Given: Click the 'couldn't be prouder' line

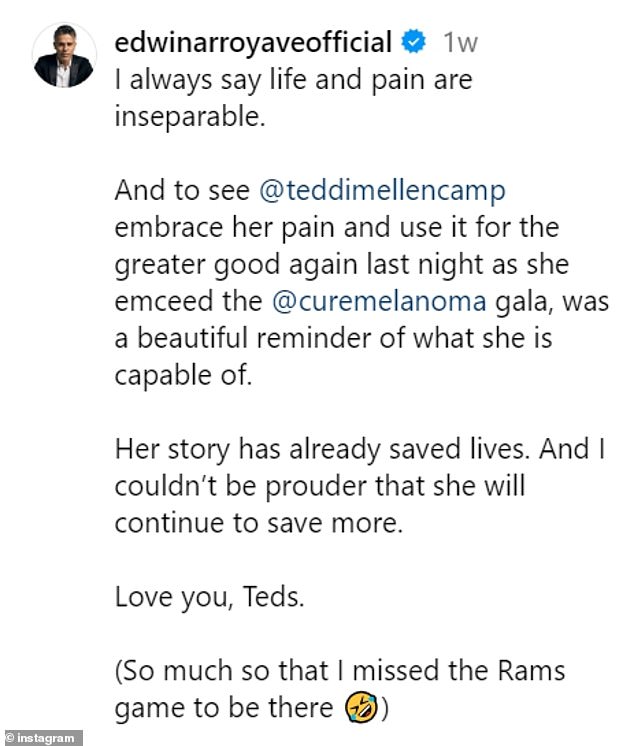Looking at the screenshot, I should click(319, 486).
